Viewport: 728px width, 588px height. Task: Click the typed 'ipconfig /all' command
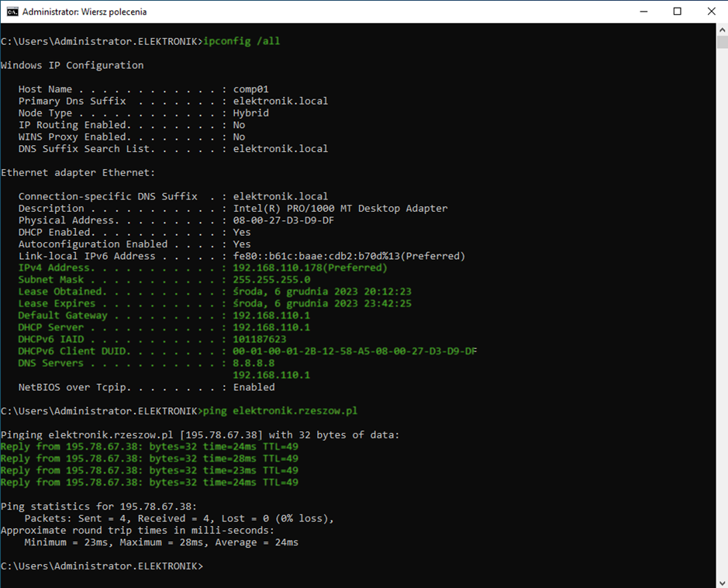(x=241, y=41)
